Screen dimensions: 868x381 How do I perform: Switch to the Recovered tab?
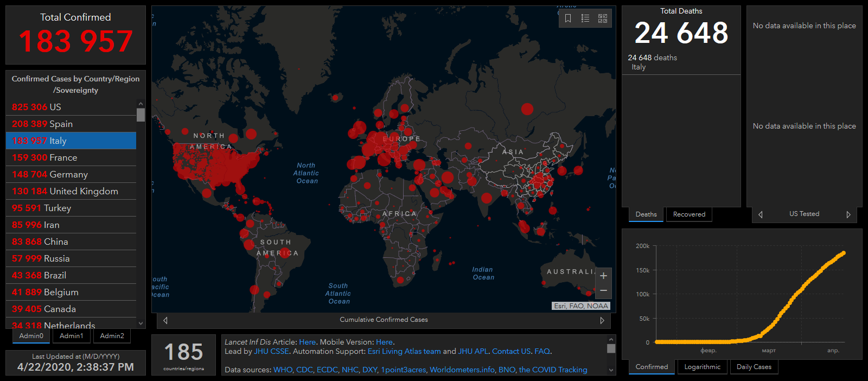[x=689, y=214]
